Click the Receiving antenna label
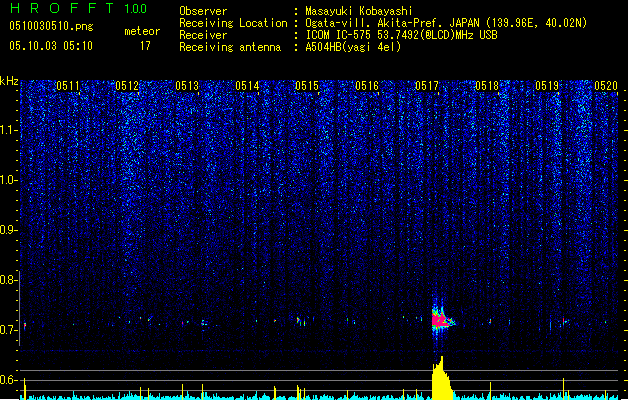Screen dimensions: 629x400 (230, 47)
